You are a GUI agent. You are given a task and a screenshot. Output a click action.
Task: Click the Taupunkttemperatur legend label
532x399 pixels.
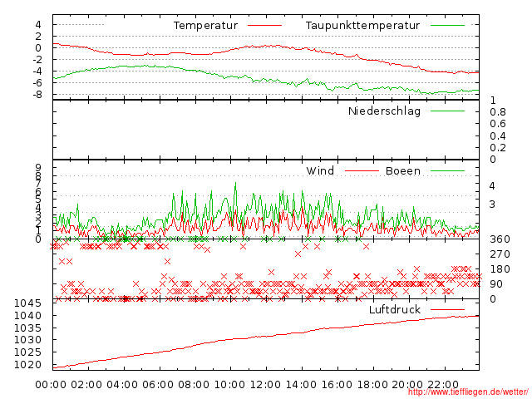click(362, 26)
